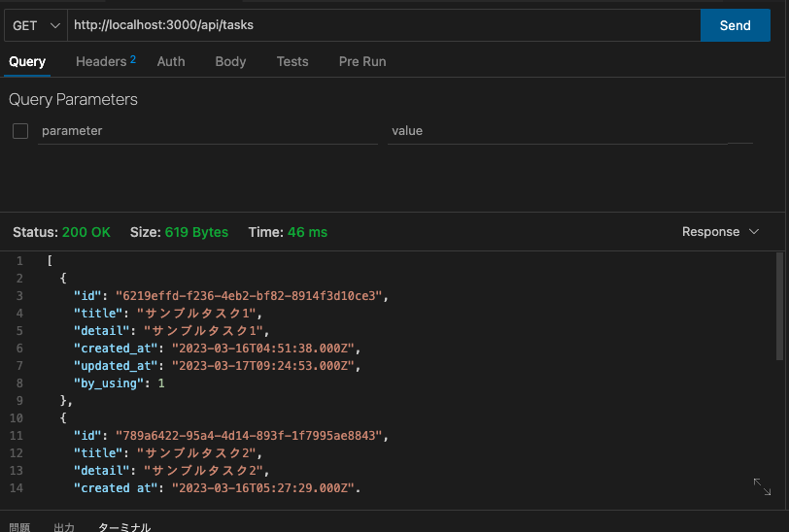Click the Query Parameters heading
The height and width of the screenshot is (532, 789).
tap(73, 100)
